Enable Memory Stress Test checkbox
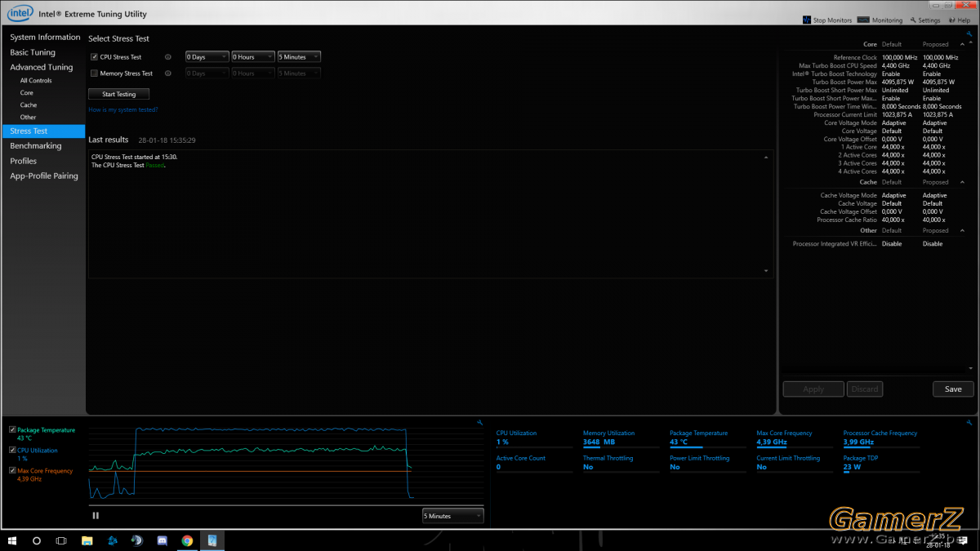Viewport: 980px width, 551px height. pyautogui.click(x=94, y=73)
